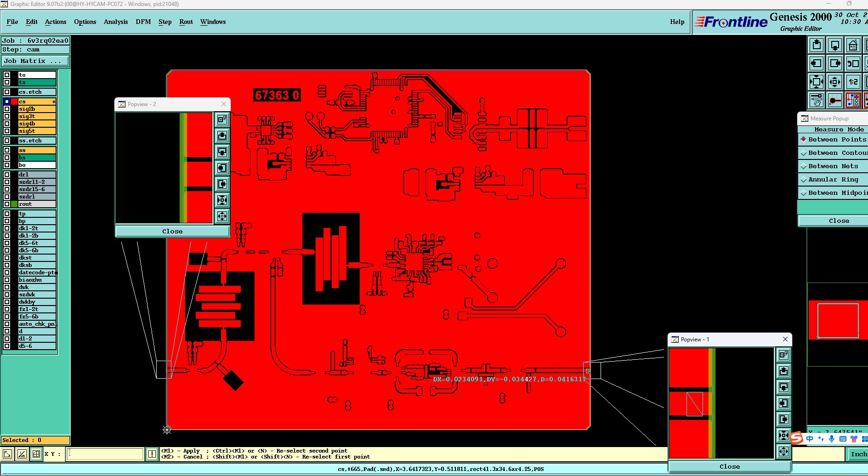
Task: Open the Edit menu
Action: click(32, 22)
